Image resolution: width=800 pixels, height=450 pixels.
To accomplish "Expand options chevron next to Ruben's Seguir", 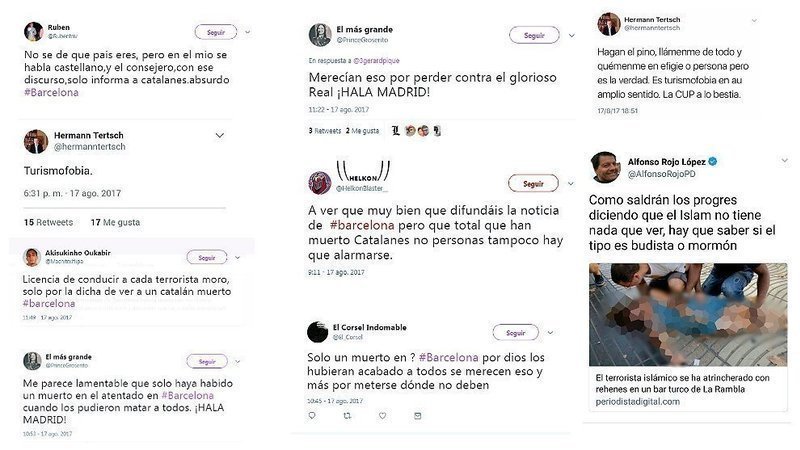I will coord(247,32).
